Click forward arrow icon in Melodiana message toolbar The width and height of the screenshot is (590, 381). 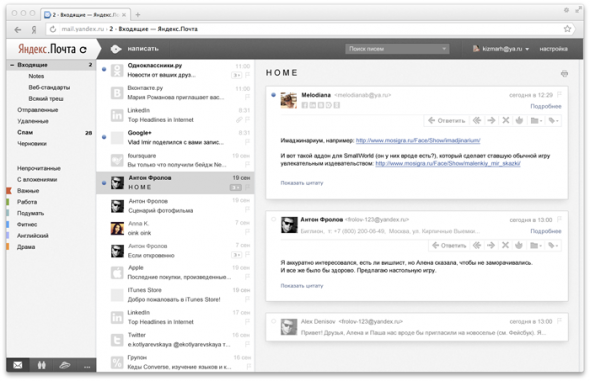tap(491, 120)
